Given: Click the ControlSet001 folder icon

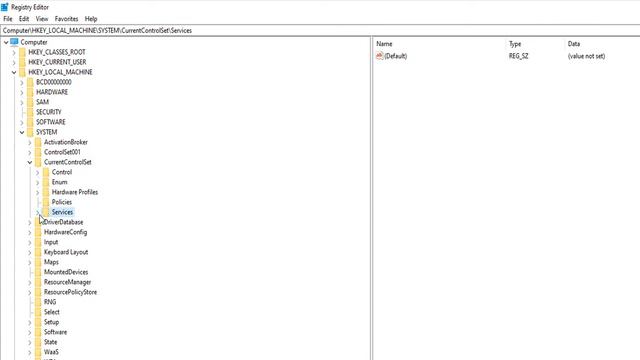Looking at the screenshot, I should (38, 152).
